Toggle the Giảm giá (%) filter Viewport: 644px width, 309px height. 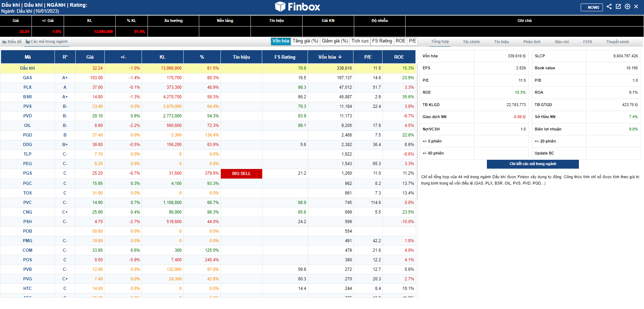pos(335,41)
